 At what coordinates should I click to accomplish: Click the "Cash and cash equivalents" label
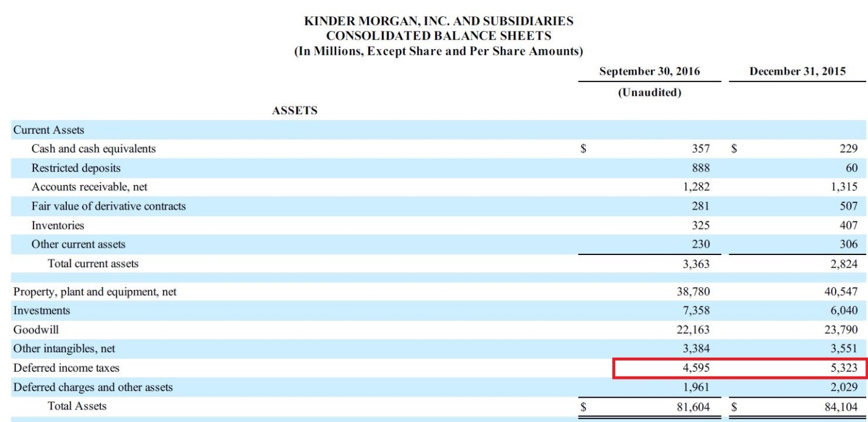(94, 149)
